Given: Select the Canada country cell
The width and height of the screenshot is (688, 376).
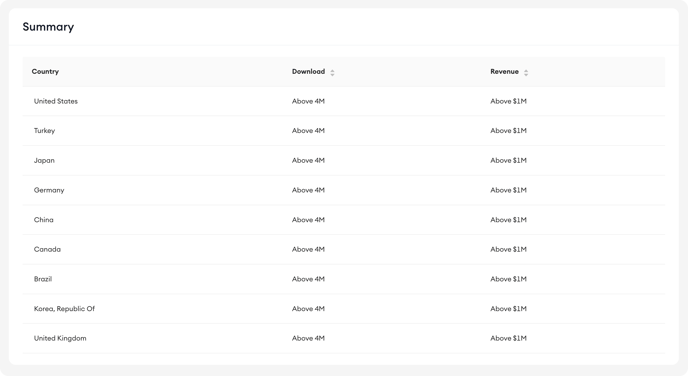Looking at the screenshot, I should [x=47, y=249].
